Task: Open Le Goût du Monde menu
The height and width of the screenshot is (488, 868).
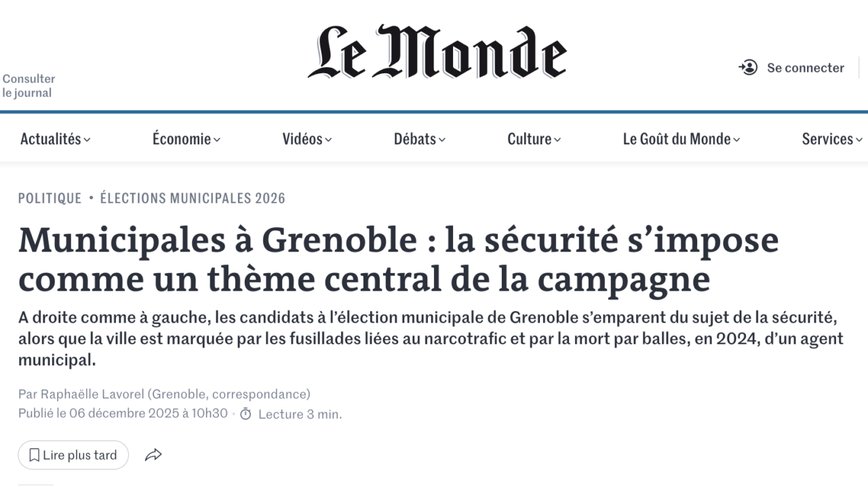Action: (681, 139)
